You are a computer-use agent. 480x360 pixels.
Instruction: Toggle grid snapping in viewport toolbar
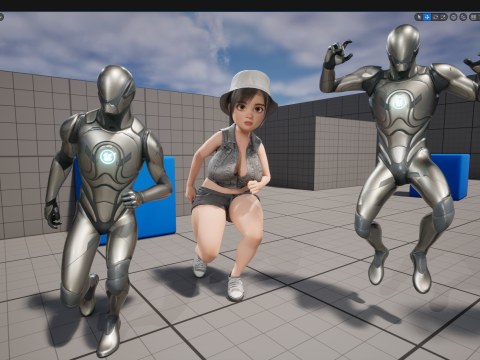tap(473, 17)
